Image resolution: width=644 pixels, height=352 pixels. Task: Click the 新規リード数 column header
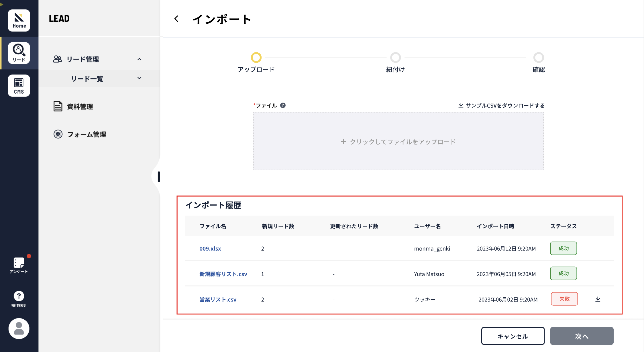pos(278,226)
